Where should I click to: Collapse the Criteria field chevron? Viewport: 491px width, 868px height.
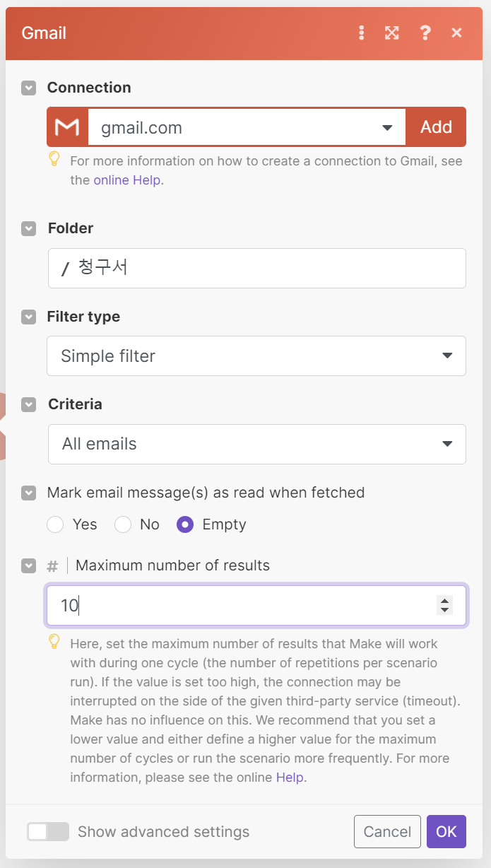[28, 404]
